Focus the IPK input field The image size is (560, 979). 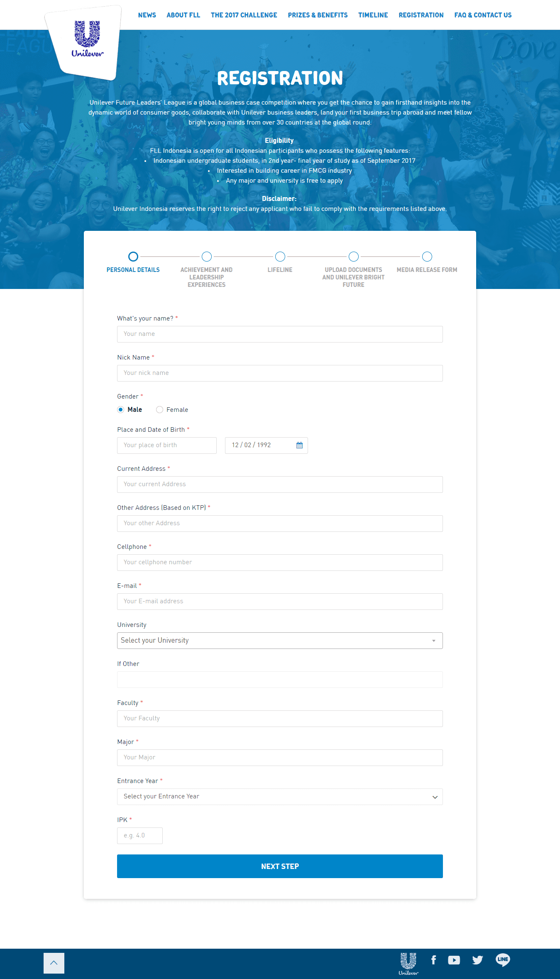tap(140, 836)
